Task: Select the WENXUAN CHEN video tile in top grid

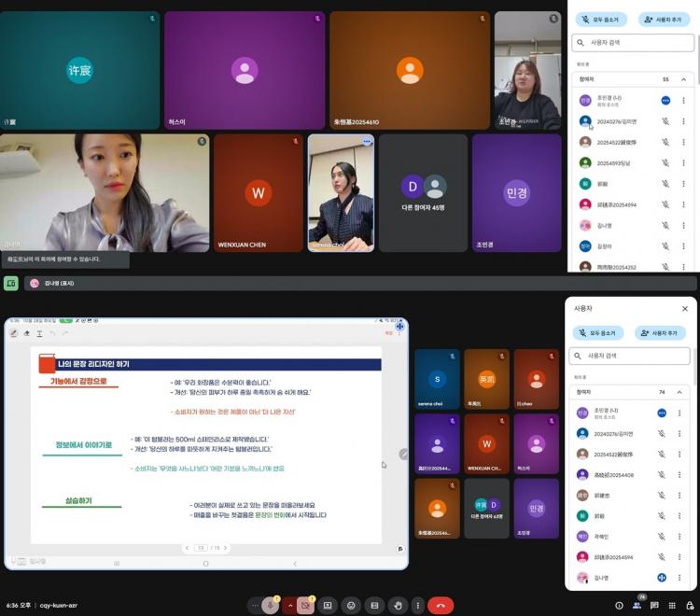Action: tap(258, 193)
